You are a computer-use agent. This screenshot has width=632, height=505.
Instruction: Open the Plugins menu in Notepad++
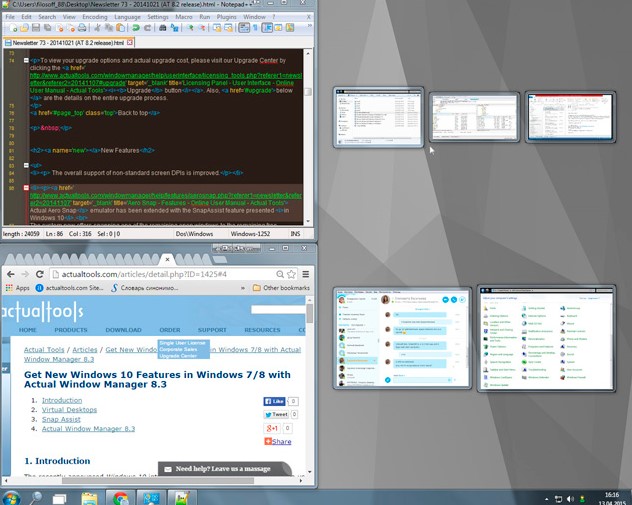[x=225, y=17]
